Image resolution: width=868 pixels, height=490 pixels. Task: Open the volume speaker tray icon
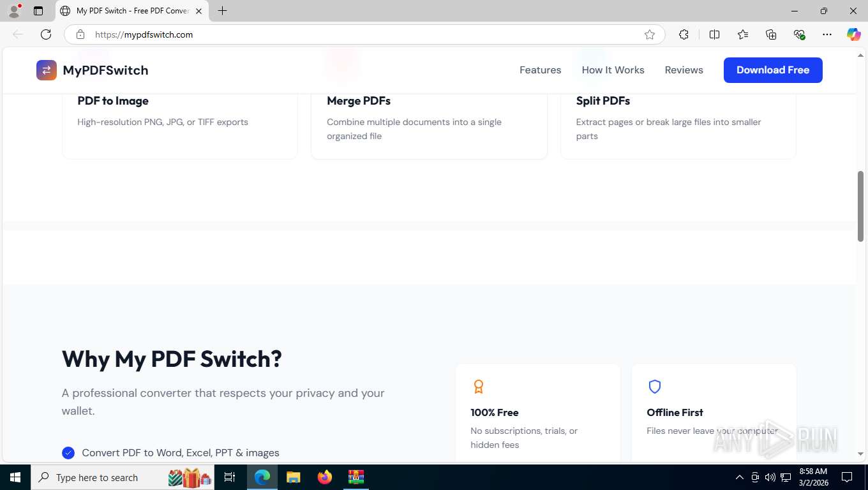[770, 477]
